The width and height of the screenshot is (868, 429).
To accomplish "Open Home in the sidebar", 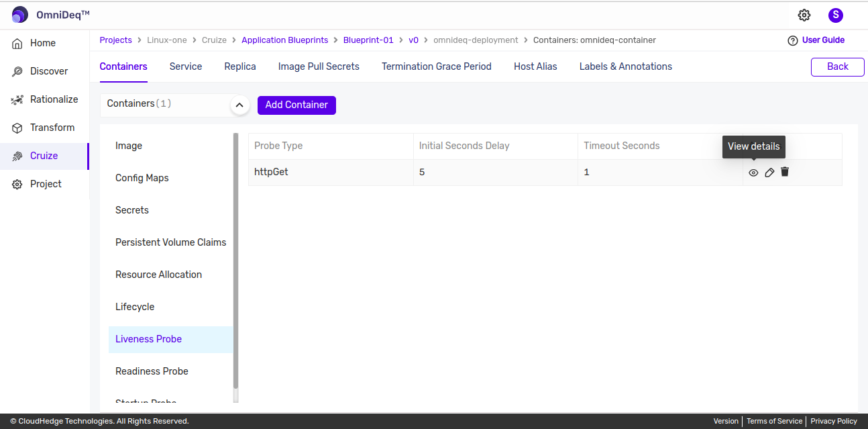I will tap(43, 43).
